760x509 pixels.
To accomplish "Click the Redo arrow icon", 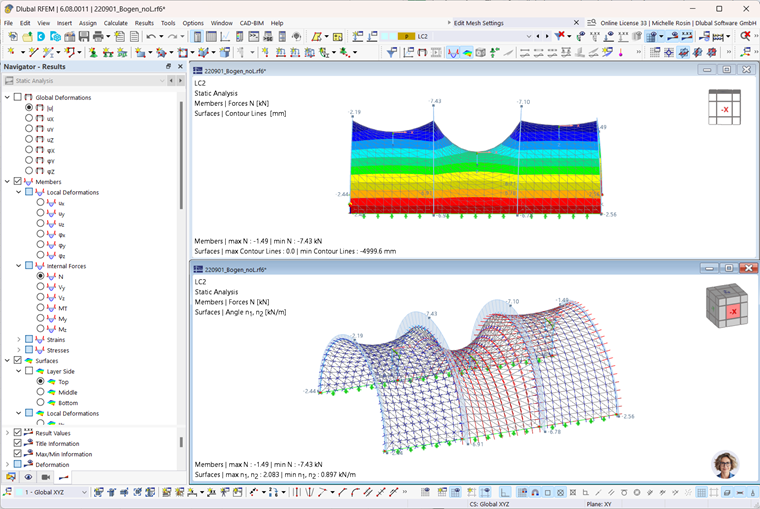I will (x=172, y=36).
